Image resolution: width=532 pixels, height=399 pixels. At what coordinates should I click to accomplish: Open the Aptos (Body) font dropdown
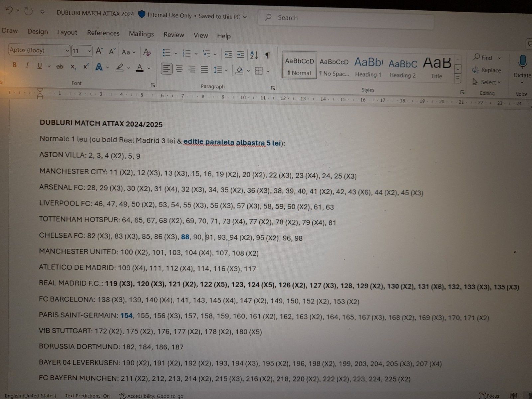[x=39, y=50]
